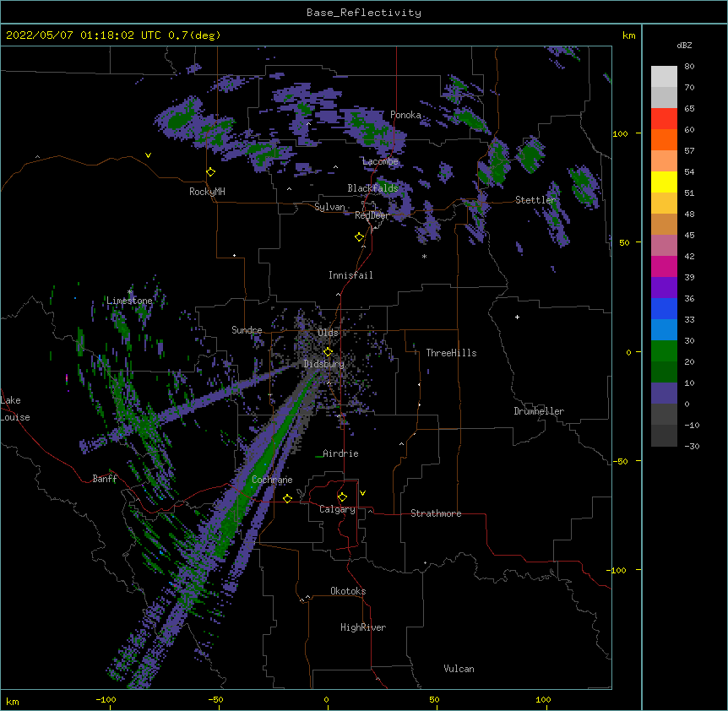Click the Stettler label
This screenshot has width=728, height=711.
(535, 200)
